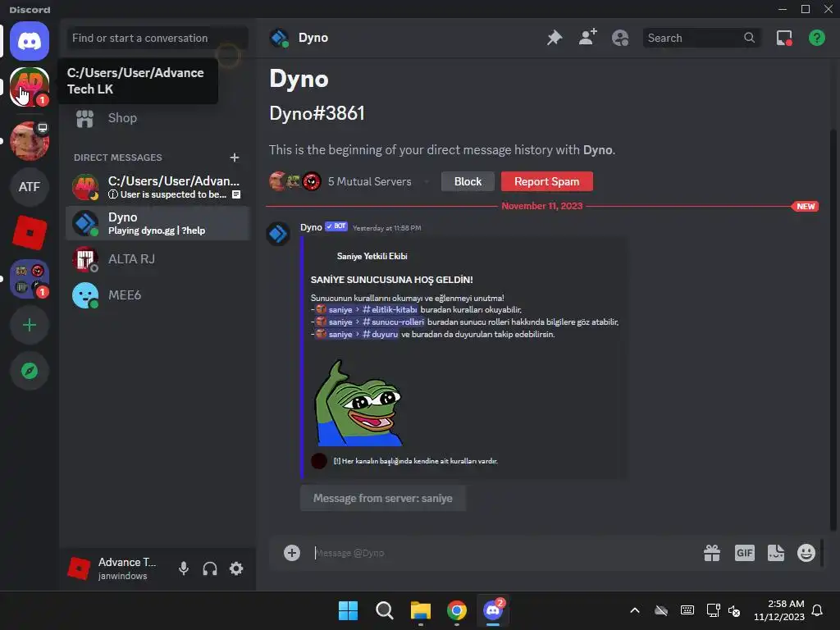Image resolution: width=840 pixels, height=630 pixels.
Task: Open the ALTA RJ direct message
Action: tap(157, 259)
